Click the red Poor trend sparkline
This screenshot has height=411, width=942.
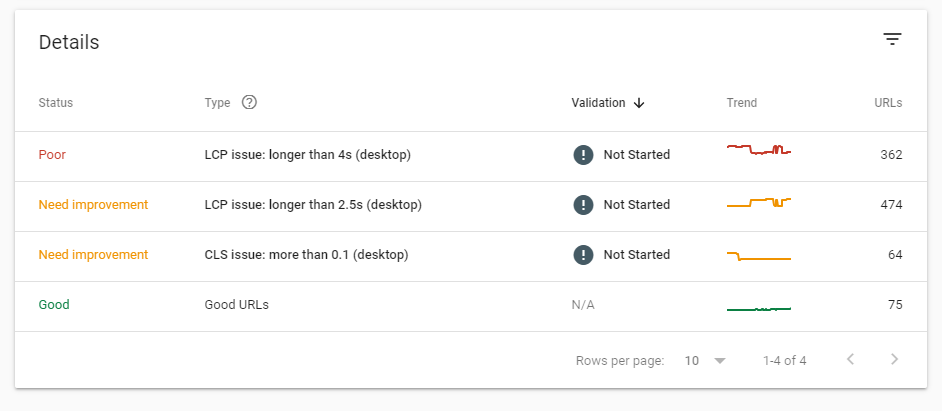758,150
